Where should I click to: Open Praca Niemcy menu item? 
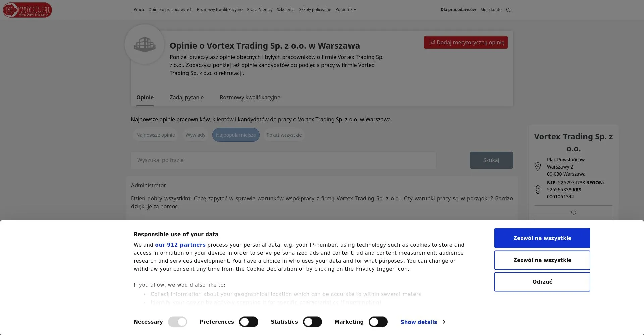(260, 10)
